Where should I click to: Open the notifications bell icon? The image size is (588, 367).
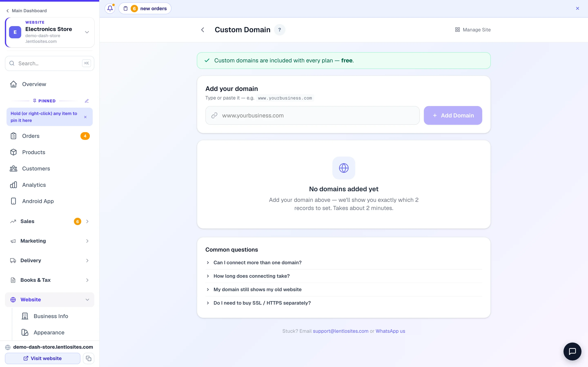pyautogui.click(x=110, y=9)
